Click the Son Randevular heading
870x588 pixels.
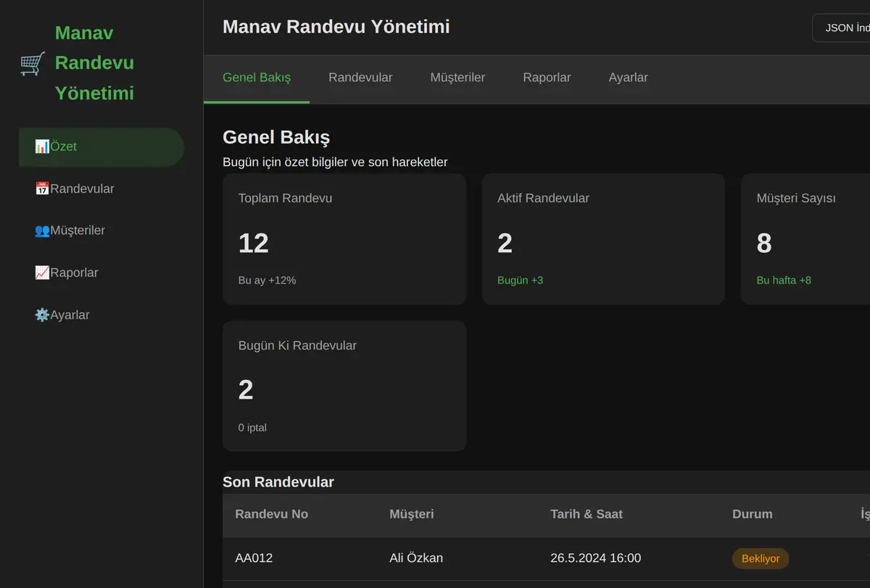(x=278, y=482)
